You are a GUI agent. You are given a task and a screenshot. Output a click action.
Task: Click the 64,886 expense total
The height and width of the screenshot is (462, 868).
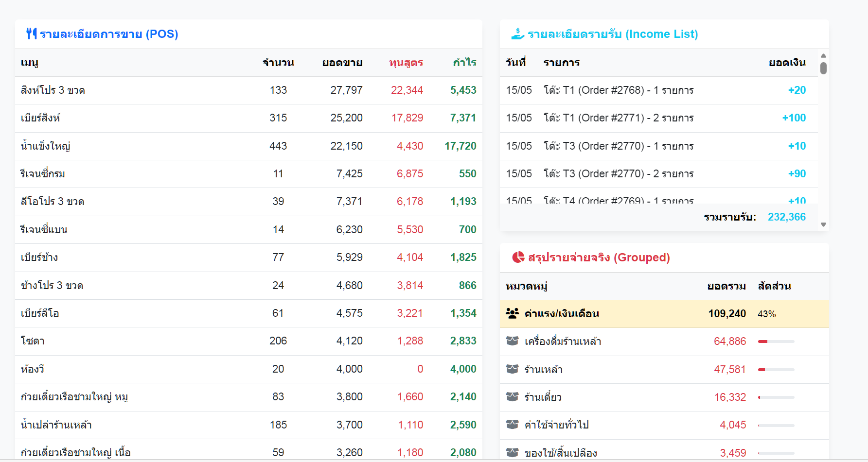tap(729, 342)
